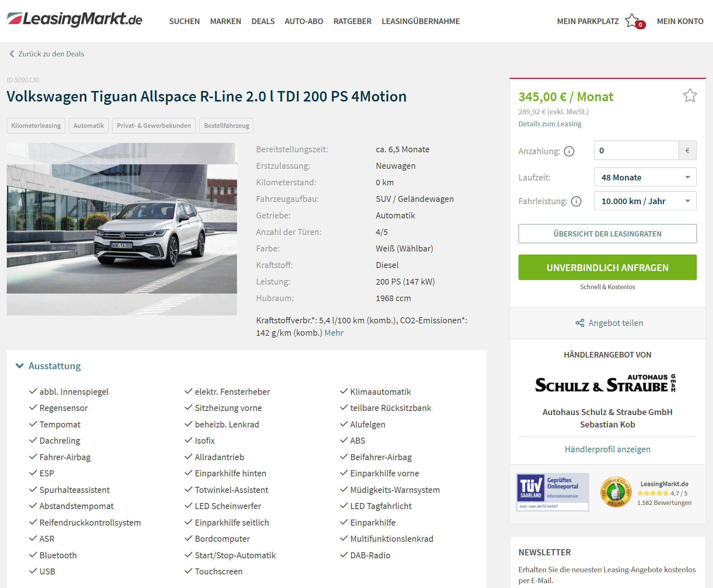
Task: Click the 200 PS (147 kW) value
Action: (x=405, y=282)
